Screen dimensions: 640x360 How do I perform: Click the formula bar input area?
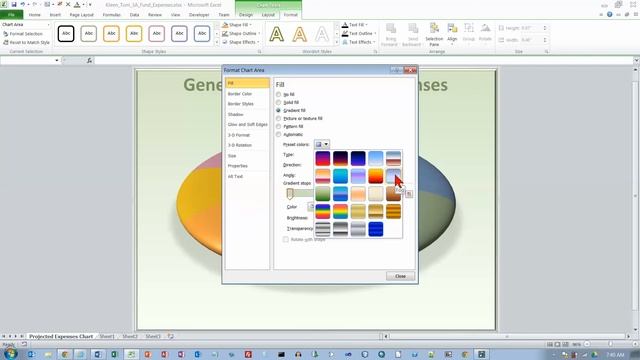(x=363, y=60)
